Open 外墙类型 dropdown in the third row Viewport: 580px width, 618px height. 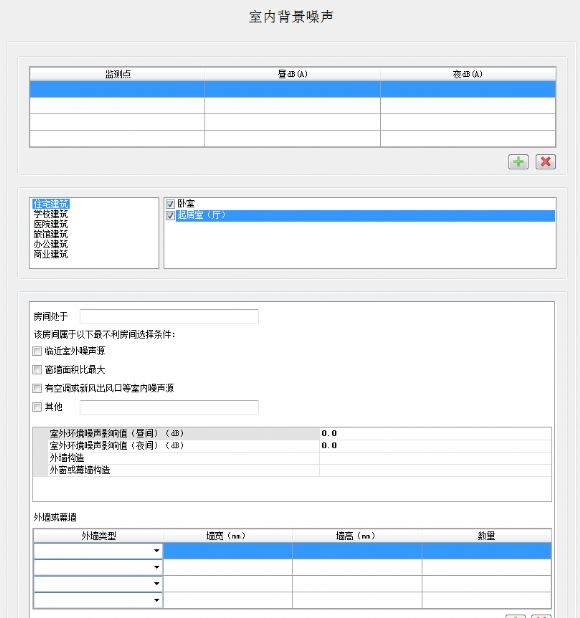[x=156, y=584]
